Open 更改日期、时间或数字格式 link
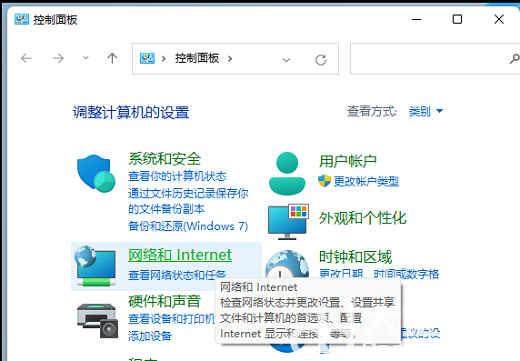The height and width of the screenshot is (361, 520). coord(379,274)
